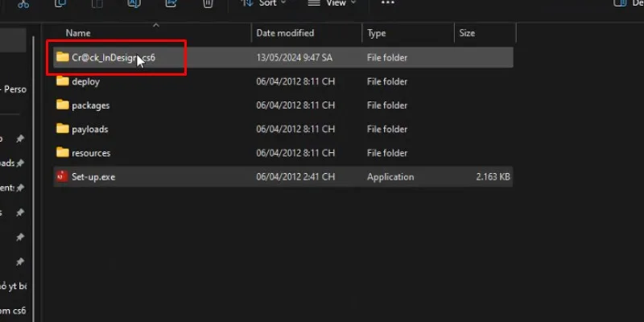Open the sidebar entry ending in 'cs6'
The width and height of the screenshot is (644, 322).
(13, 311)
